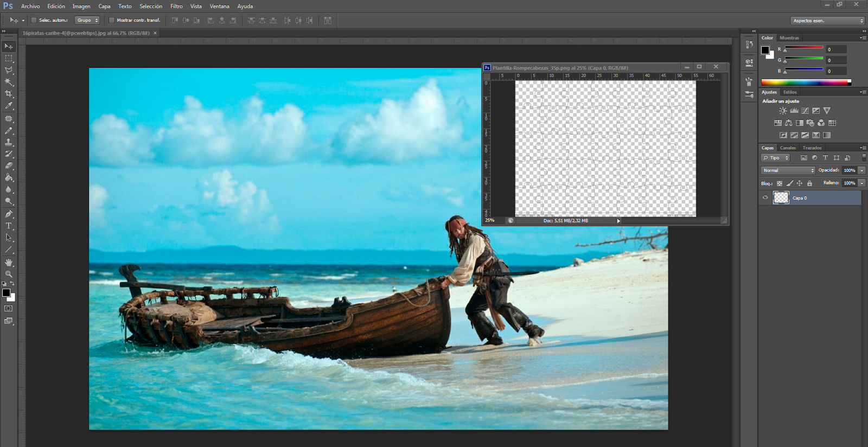Select the Eraser tool
Image resolution: width=868 pixels, height=447 pixels.
tap(9, 166)
